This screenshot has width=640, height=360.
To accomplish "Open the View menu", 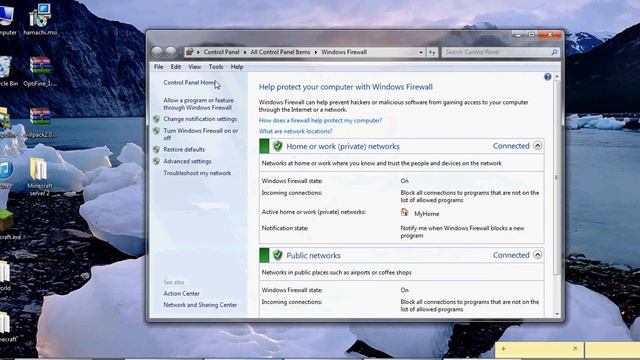I will pyautogui.click(x=194, y=67).
